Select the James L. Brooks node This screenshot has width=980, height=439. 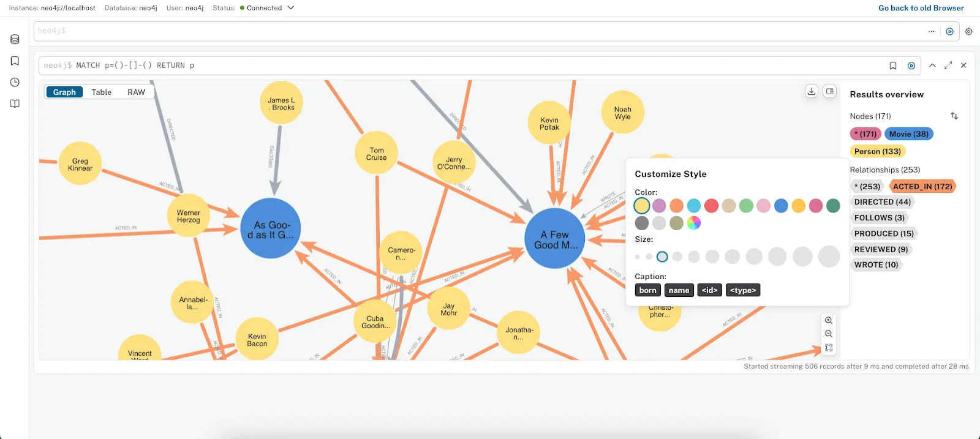point(281,103)
